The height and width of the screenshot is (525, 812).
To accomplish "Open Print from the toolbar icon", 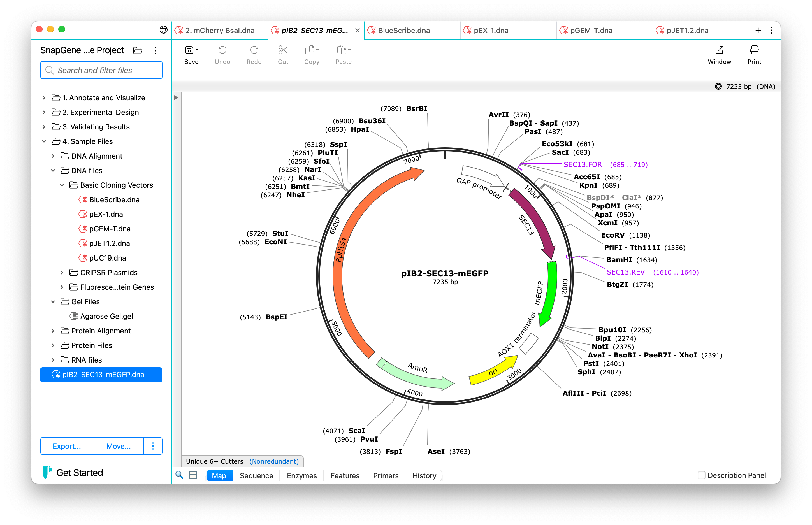I will point(754,50).
